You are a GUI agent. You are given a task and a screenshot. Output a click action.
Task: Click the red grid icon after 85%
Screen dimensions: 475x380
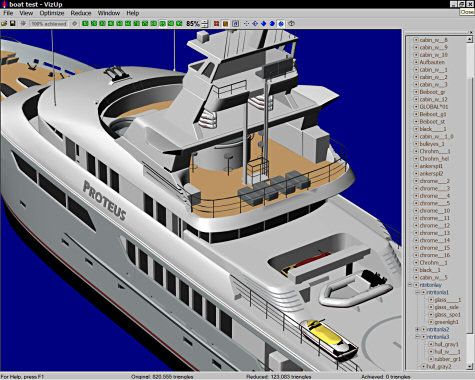(216, 24)
